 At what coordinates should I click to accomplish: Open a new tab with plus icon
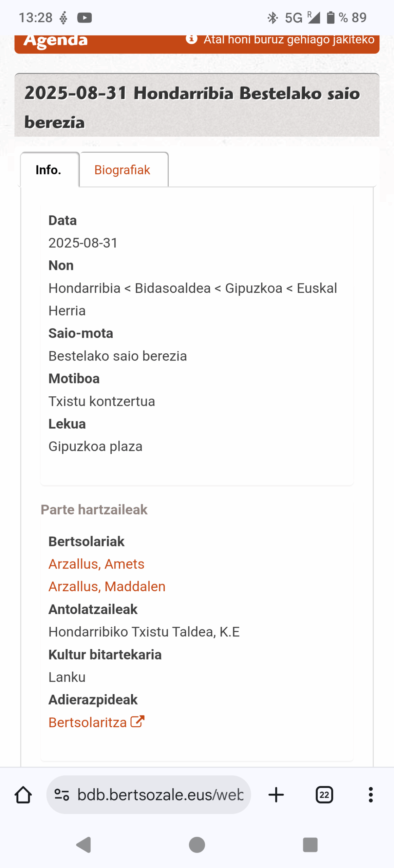[276, 795]
